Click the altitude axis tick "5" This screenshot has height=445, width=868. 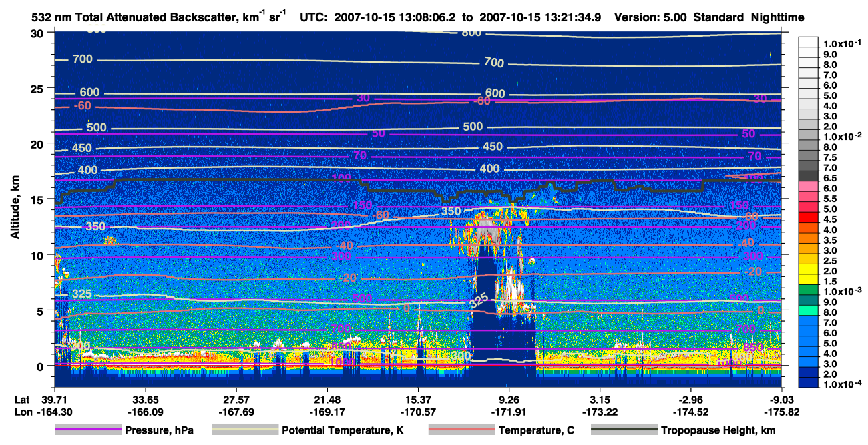[x=41, y=310]
